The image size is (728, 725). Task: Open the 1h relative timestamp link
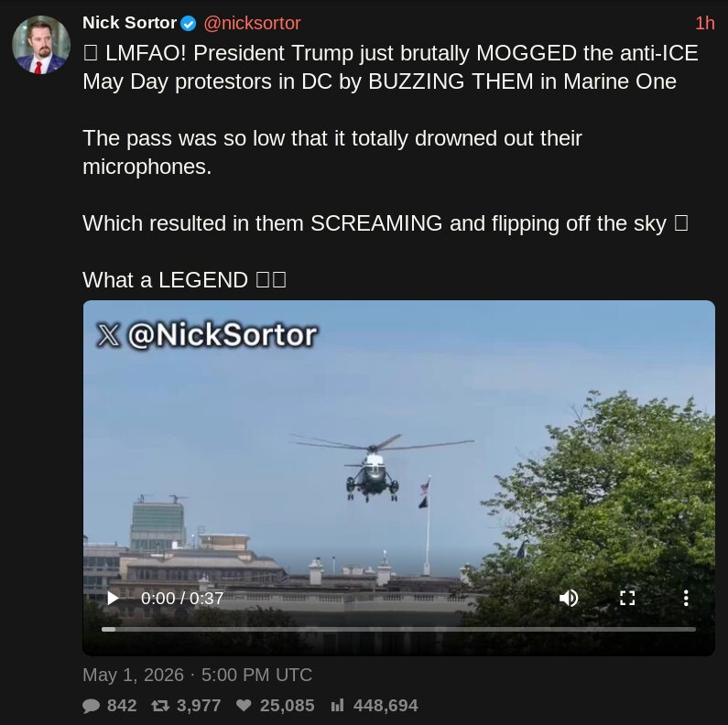(705, 23)
